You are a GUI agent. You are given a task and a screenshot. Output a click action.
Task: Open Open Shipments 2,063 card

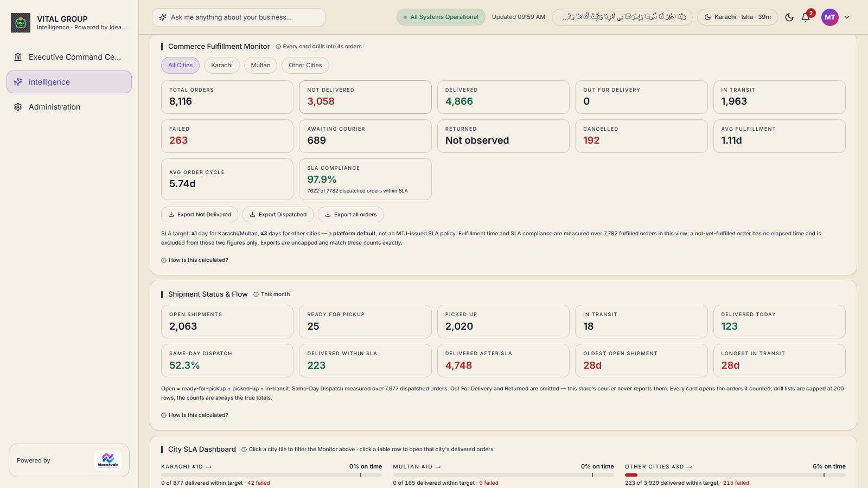click(x=227, y=322)
